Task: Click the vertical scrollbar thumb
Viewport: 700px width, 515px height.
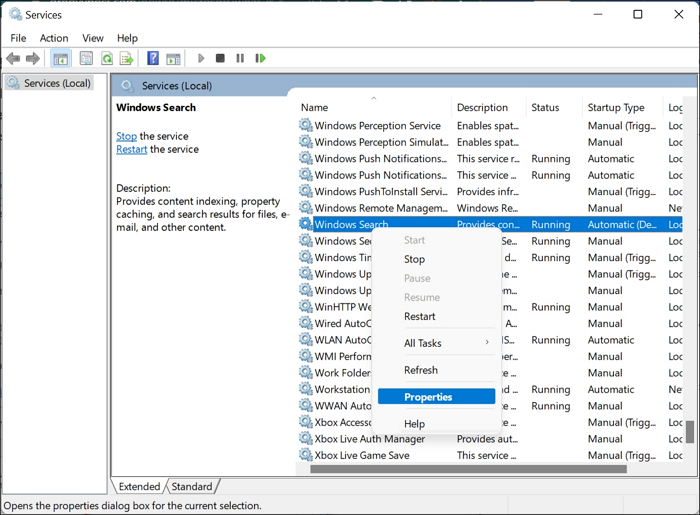Action: (690, 432)
